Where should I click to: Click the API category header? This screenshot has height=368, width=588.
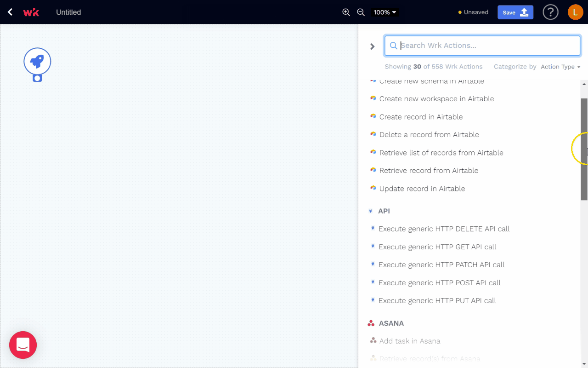point(384,211)
